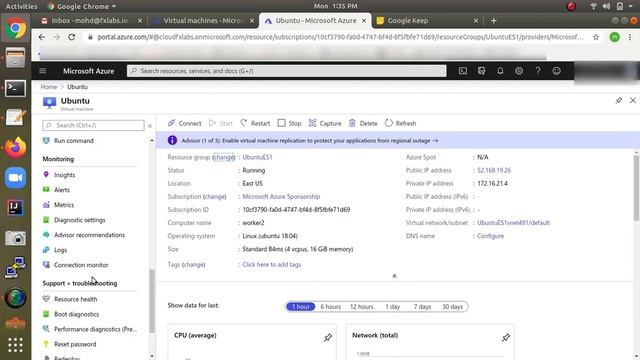The height and width of the screenshot is (360, 640).
Task: Change the tags
Action: tap(193, 264)
